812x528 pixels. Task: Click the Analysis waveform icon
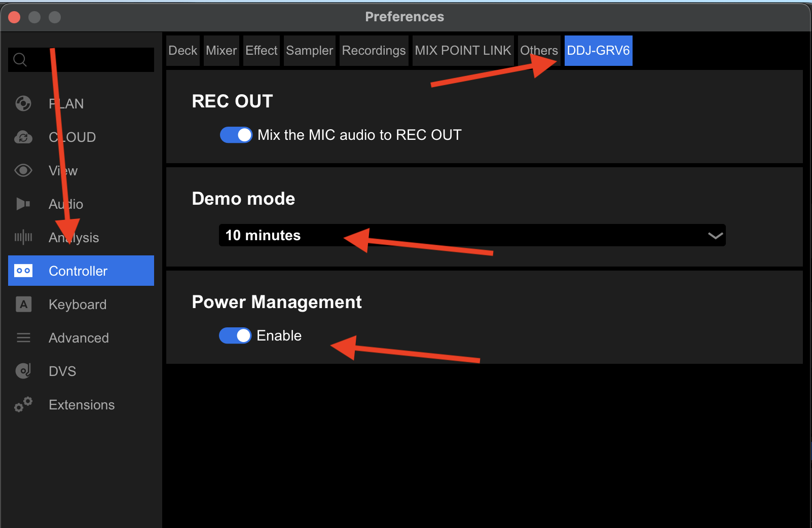coord(23,237)
